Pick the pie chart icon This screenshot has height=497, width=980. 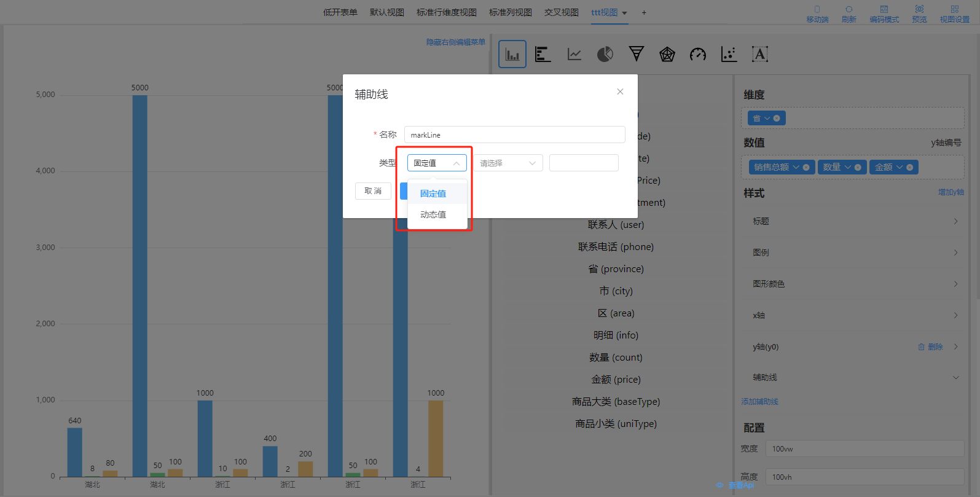click(605, 55)
